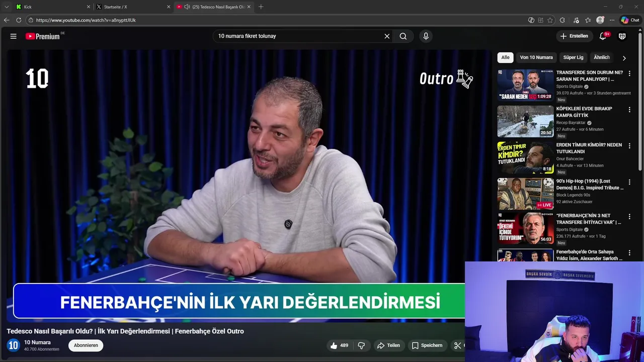Open ERDEN TİMUR KİMDİR video title
The image size is (644, 362).
[589, 148]
